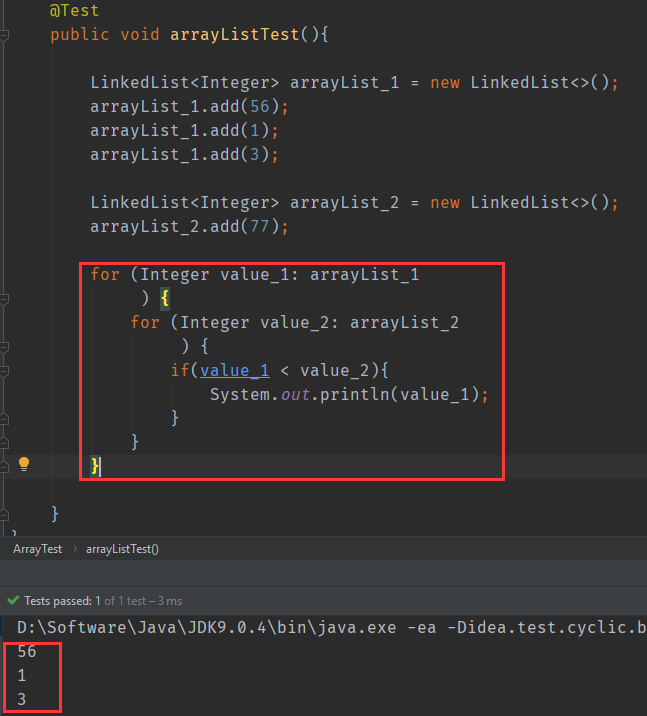647x716 pixels.
Task: Click the inner for loop over arrayList_2
Action: click(x=295, y=322)
